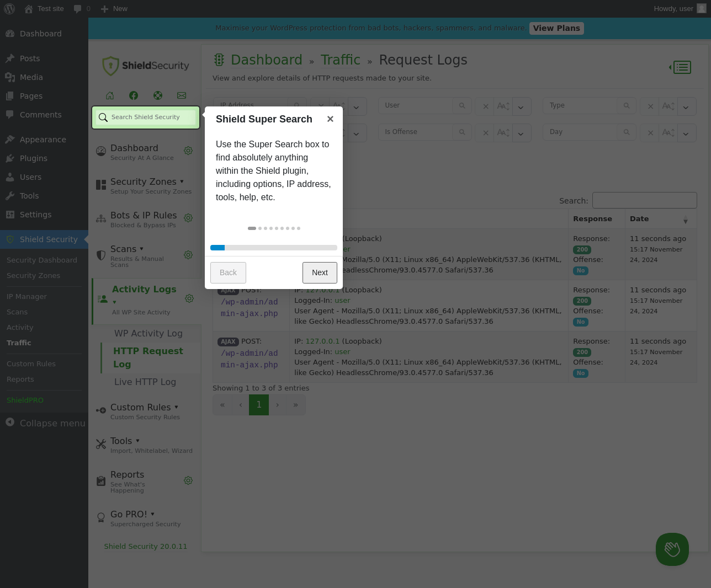This screenshot has width=711, height=588.
Task: Clear the User filter with its X
Action: (x=486, y=106)
